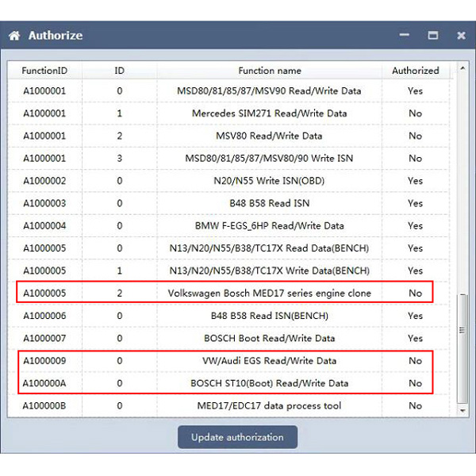The width and height of the screenshot is (476, 476).
Task: Click Authorized value for MED17/EDC17 tool row
Action: coord(415,405)
